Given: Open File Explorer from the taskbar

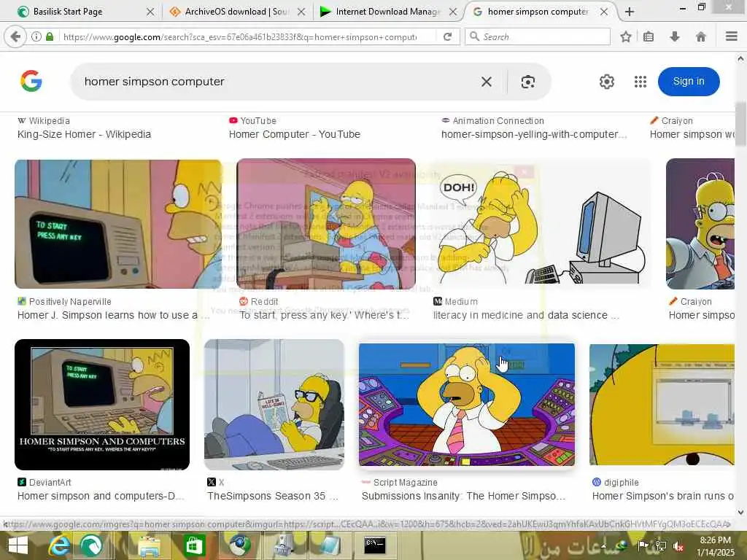Looking at the screenshot, I should (x=149, y=545).
